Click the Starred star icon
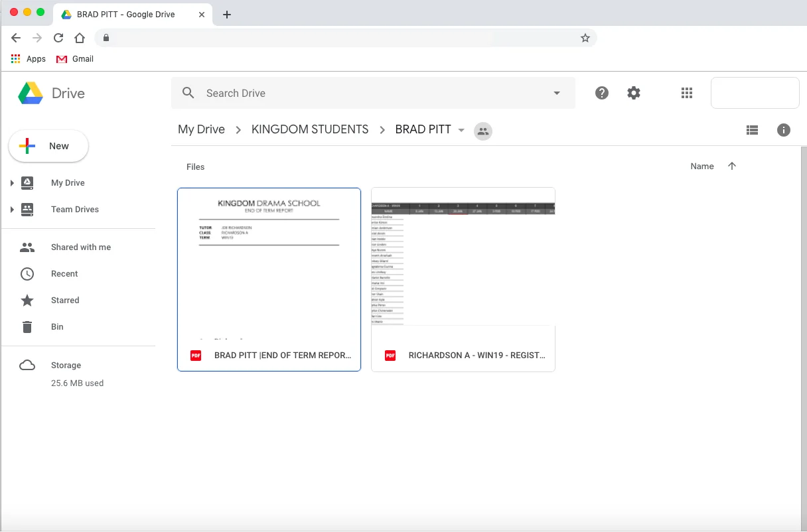This screenshot has width=807, height=532. tap(27, 300)
